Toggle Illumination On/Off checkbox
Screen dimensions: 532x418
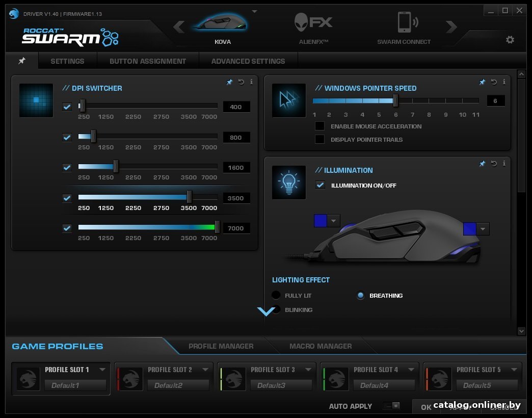click(x=320, y=185)
